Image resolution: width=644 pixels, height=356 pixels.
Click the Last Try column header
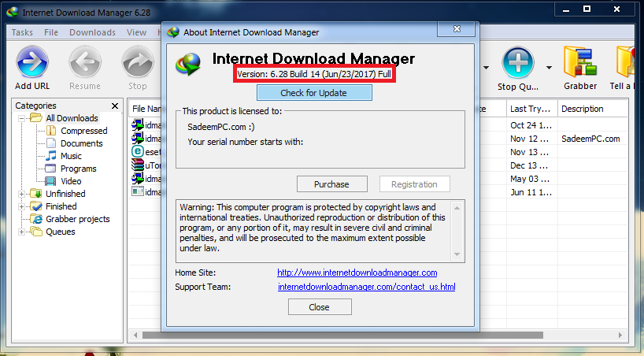tap(532, 109)
